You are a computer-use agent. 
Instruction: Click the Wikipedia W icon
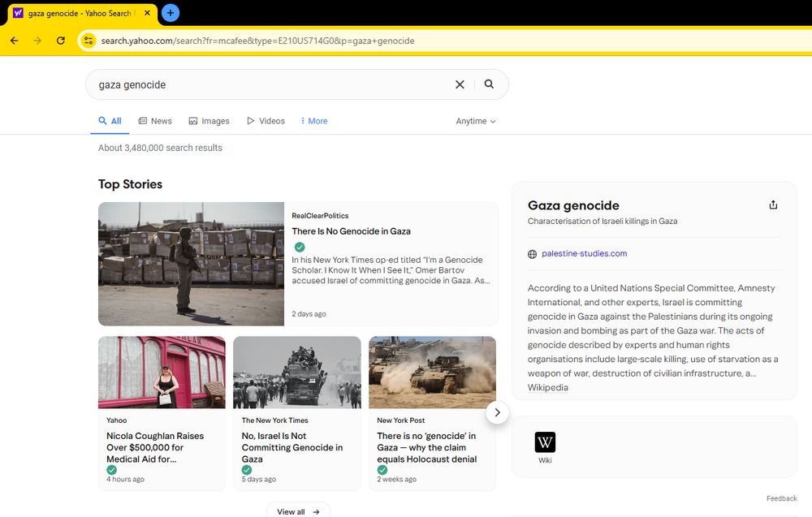(x=545, y=442)
